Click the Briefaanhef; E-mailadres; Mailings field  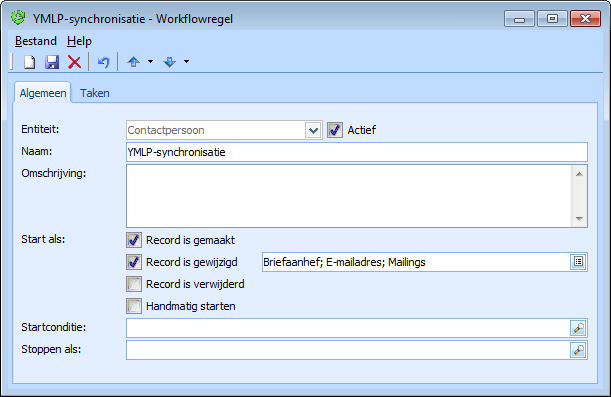point(416,262)
